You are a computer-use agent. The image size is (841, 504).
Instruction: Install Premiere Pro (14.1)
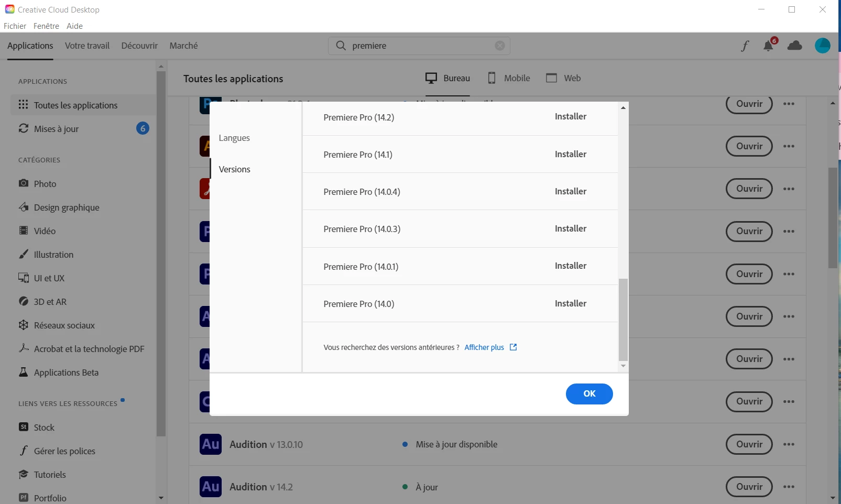pos(571,154)
